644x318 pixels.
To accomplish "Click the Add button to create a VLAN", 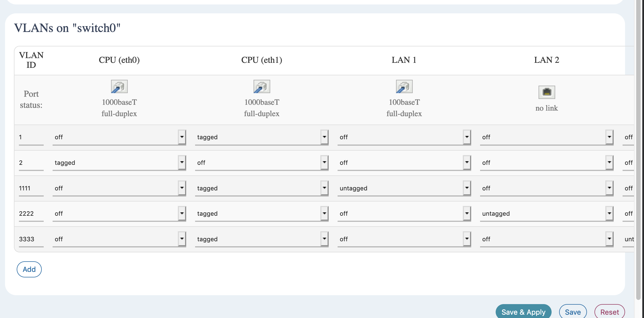I will coord(29,269).
